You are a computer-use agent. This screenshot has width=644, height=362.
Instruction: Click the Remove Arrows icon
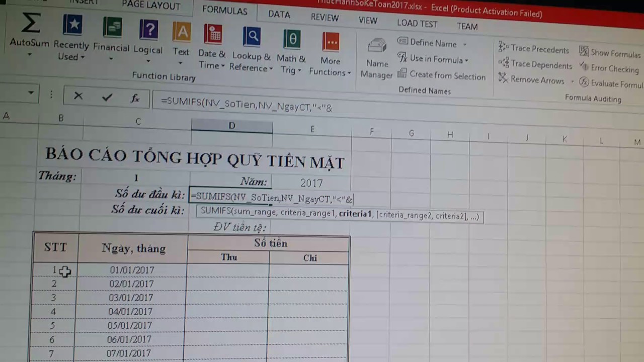(503, 78)
